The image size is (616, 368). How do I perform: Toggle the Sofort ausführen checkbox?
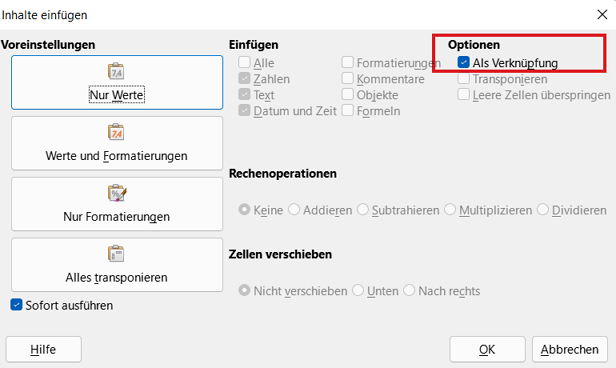click(x=16, y=305)
